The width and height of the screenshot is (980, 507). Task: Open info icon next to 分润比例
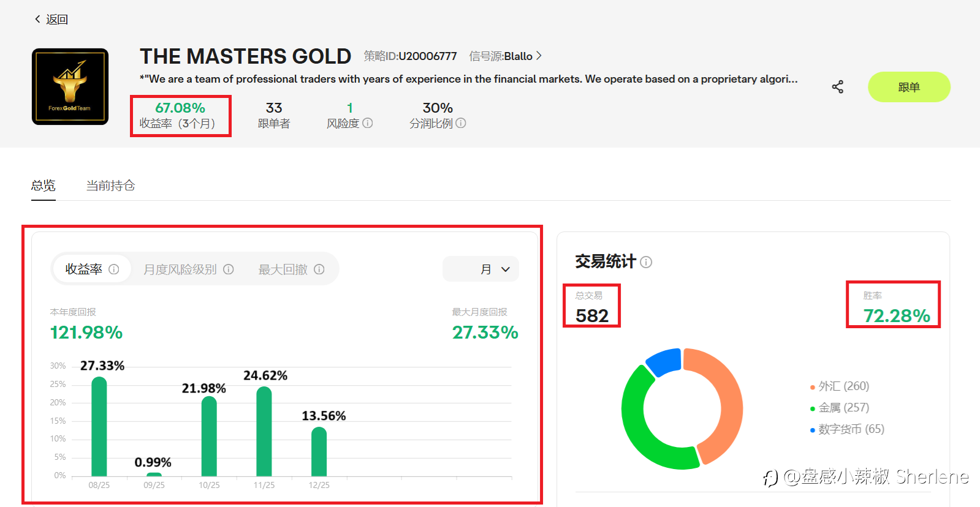[461, 123]
